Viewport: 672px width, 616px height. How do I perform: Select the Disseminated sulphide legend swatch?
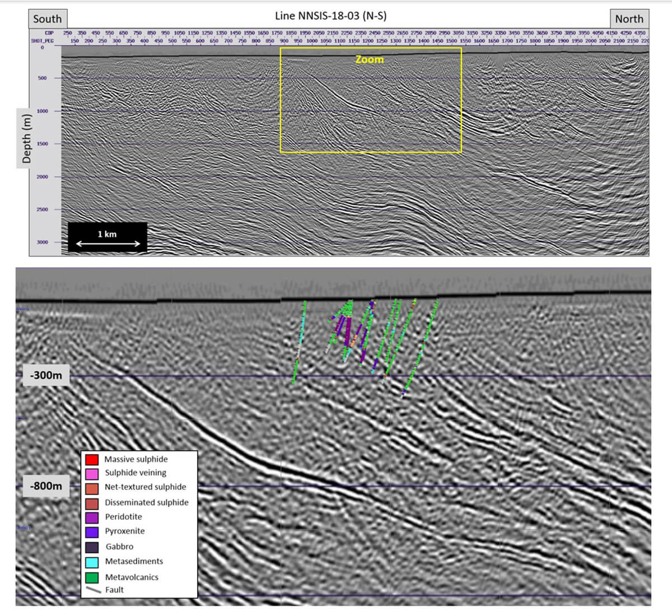[x=92, y=503]
